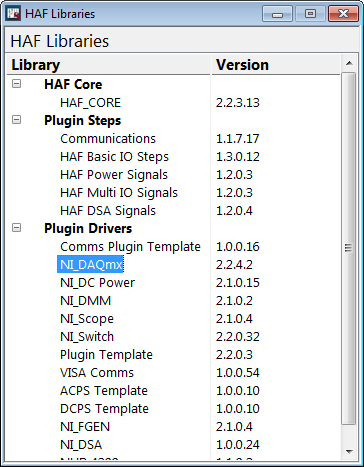Select the NI_Switch driver
The height and width of the screenshot is (467, 364).
point(87,337)
